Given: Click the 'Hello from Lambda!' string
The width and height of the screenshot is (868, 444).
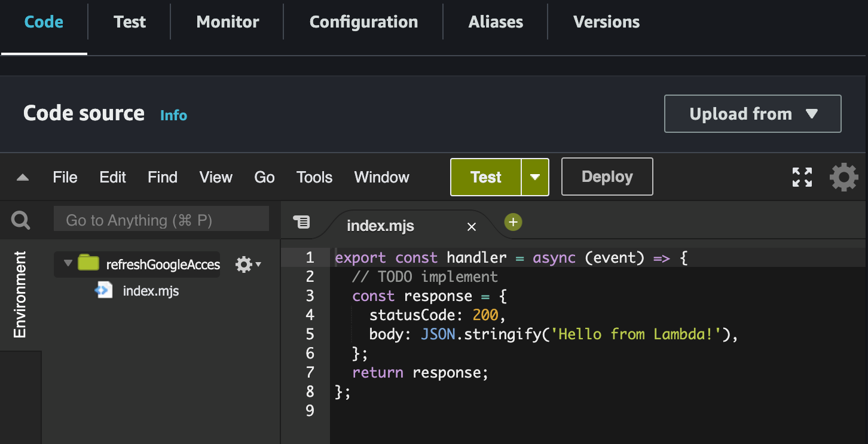Looking at the screenshot, I should point(636,334).
